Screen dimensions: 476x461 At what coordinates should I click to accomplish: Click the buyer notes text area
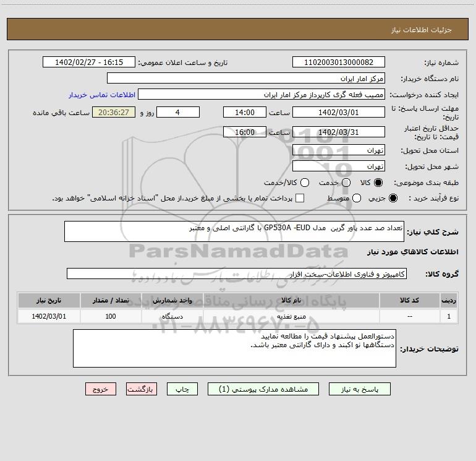pos(234,348)
